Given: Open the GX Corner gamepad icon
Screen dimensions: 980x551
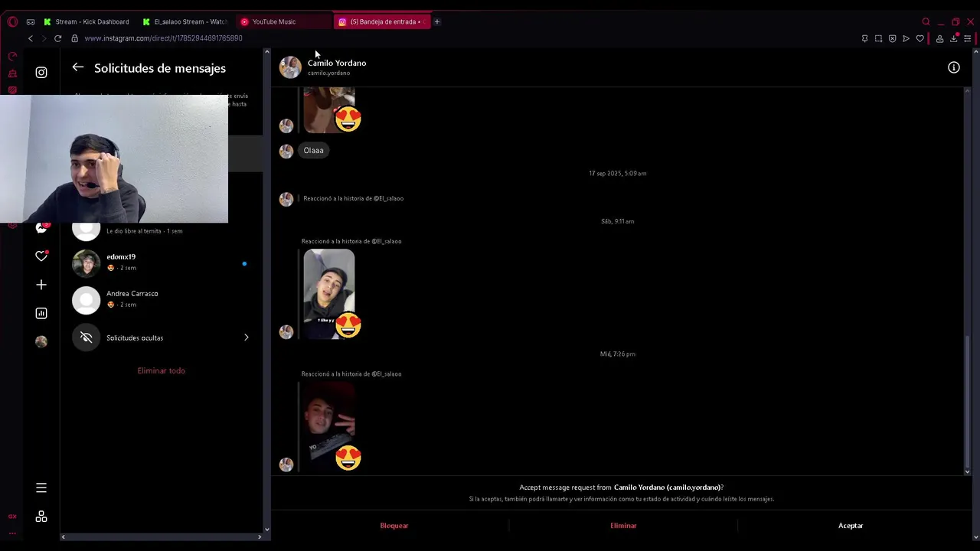Looking at the screenshot, I should pyautogui.click(x=31, y=21).
